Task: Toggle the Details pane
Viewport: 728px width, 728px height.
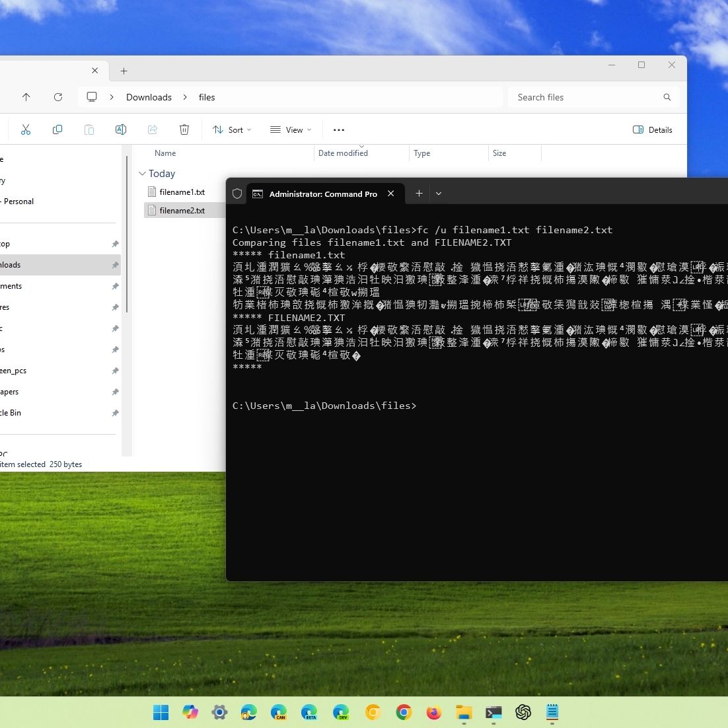Action: [653, 130]
